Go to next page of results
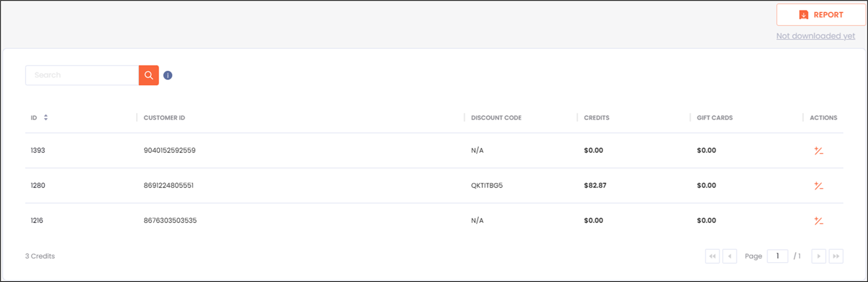This screenshot has height=282, width=868. pos(818,256)
